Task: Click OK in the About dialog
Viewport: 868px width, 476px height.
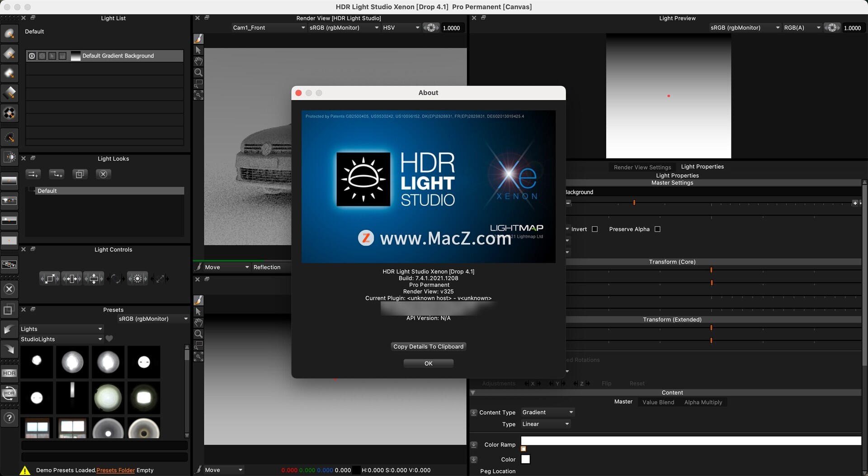Action: point(429,363)
